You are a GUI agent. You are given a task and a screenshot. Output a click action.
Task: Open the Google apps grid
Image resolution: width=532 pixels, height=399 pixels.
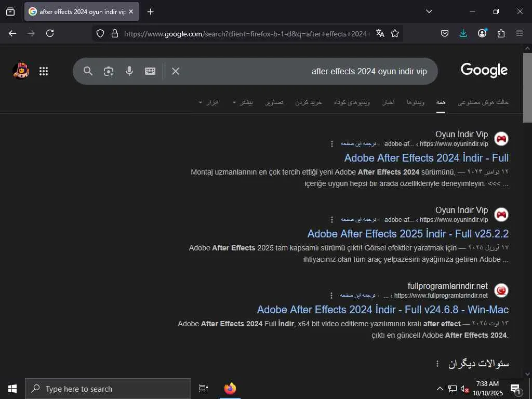(44, 71)
